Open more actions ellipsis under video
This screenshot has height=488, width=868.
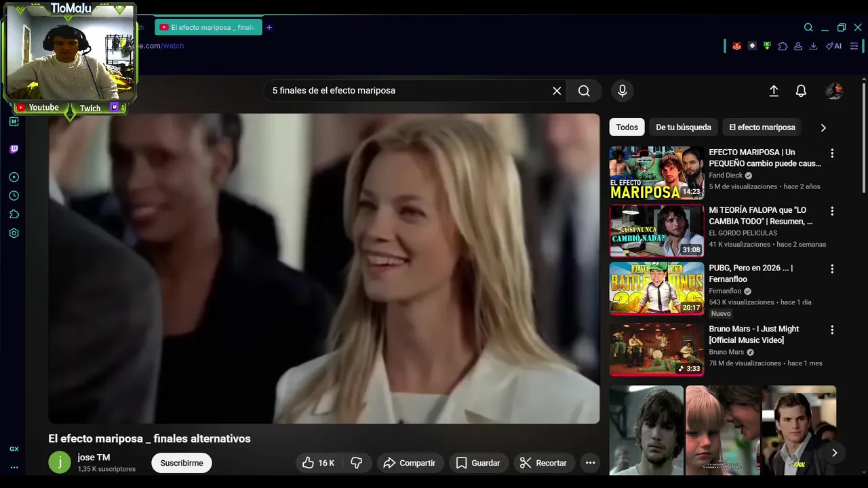tap(590, 463)
